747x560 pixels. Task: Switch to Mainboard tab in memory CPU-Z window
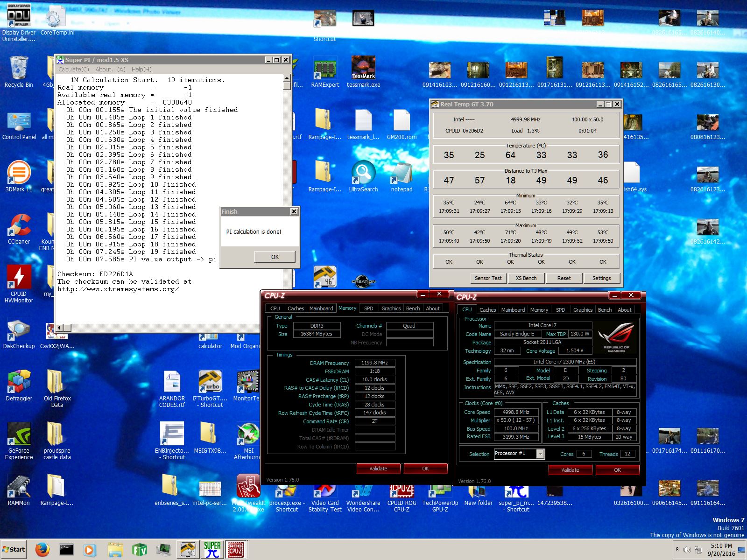point(321,308)
